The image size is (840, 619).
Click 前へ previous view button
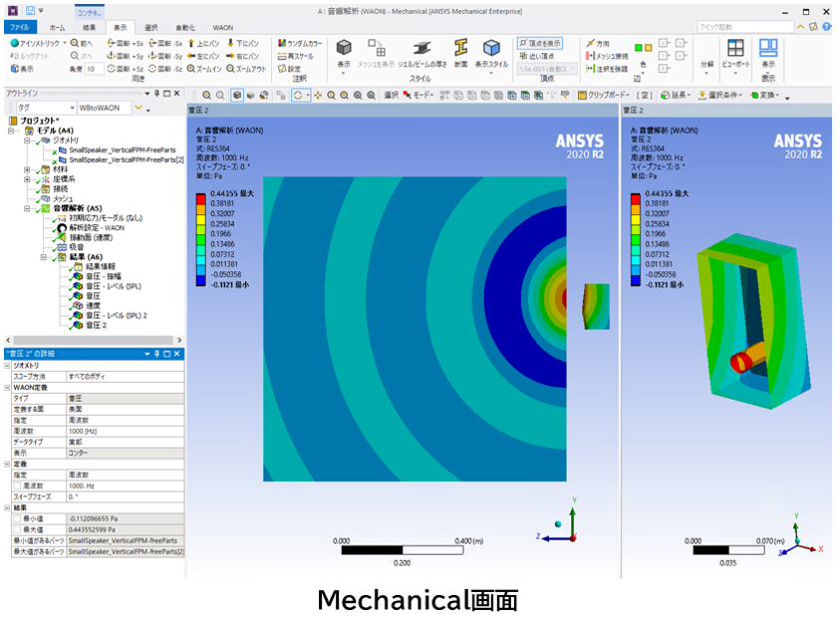point(82,43)
